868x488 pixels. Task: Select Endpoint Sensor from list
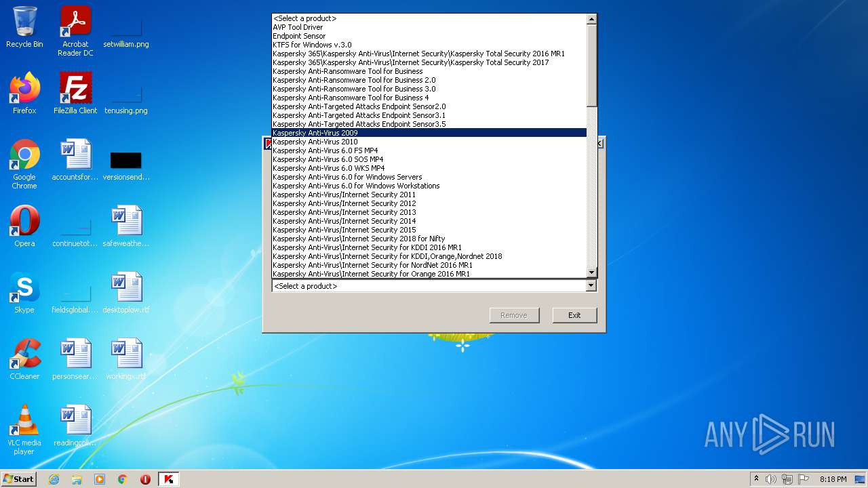[x=429, y=36]
